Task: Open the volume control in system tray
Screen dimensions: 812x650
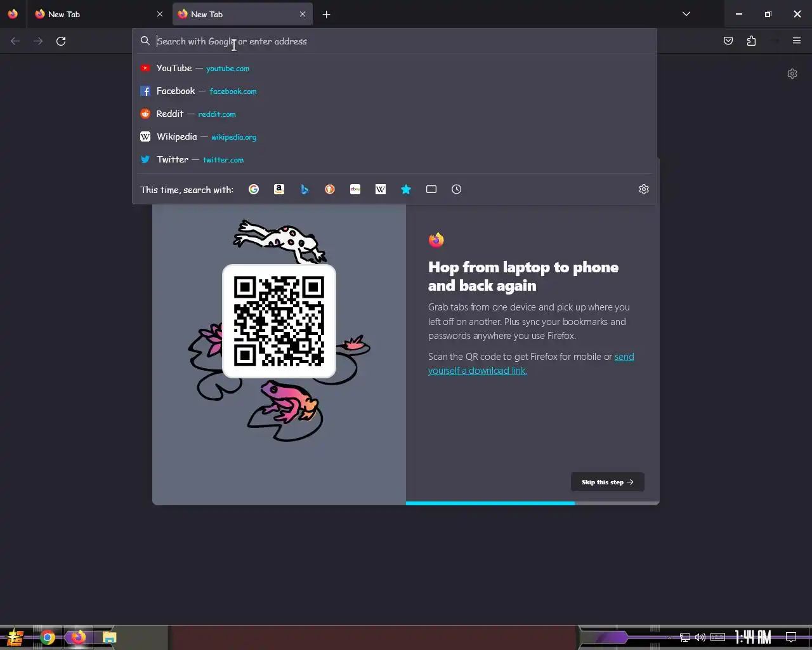Action: pos(700,637)
